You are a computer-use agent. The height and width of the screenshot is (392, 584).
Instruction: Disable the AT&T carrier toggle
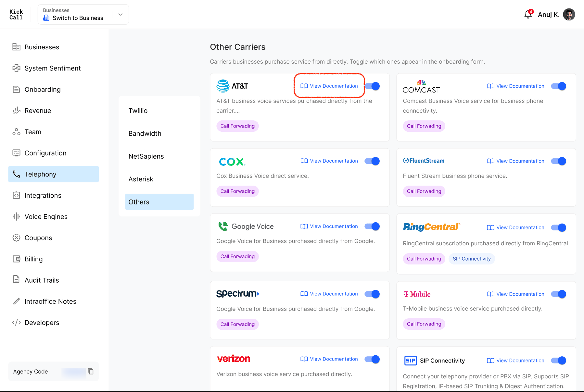point(372,86)
